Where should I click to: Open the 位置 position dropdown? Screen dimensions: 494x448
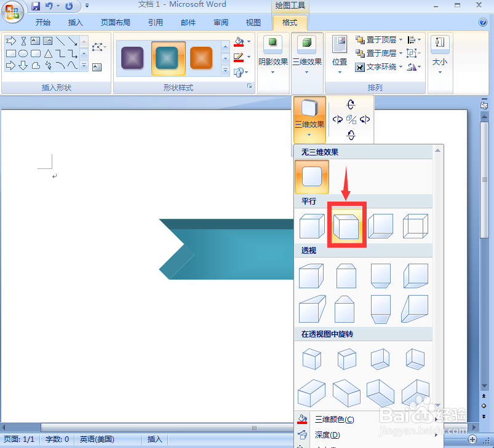(340, 55)
